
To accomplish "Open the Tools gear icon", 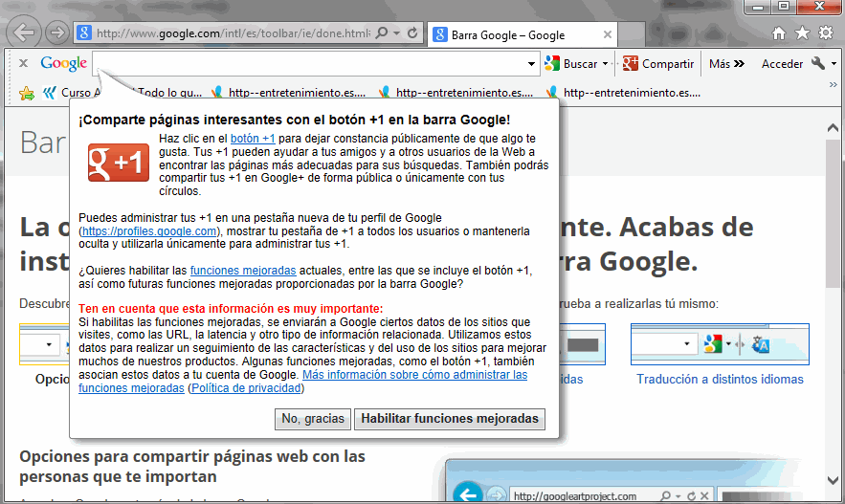I will coord(826,33).
